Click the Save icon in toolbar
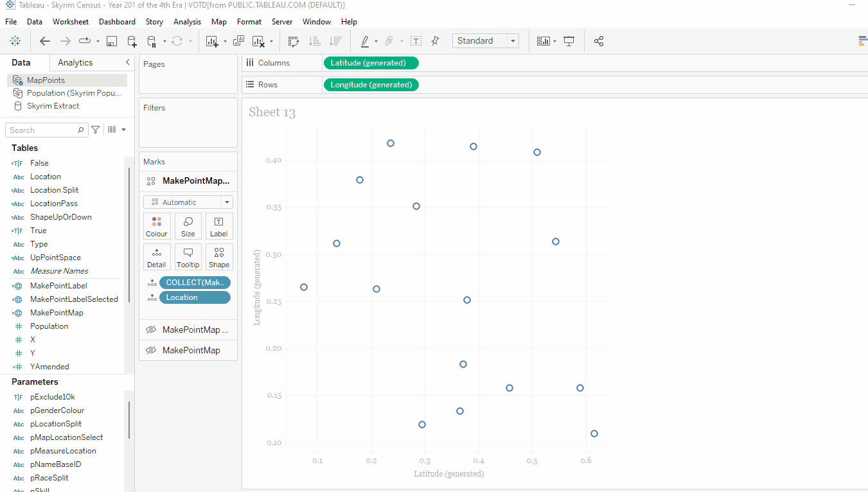Image resolution: width=868 pixels, height=492 pixels. tap(111, 41)
